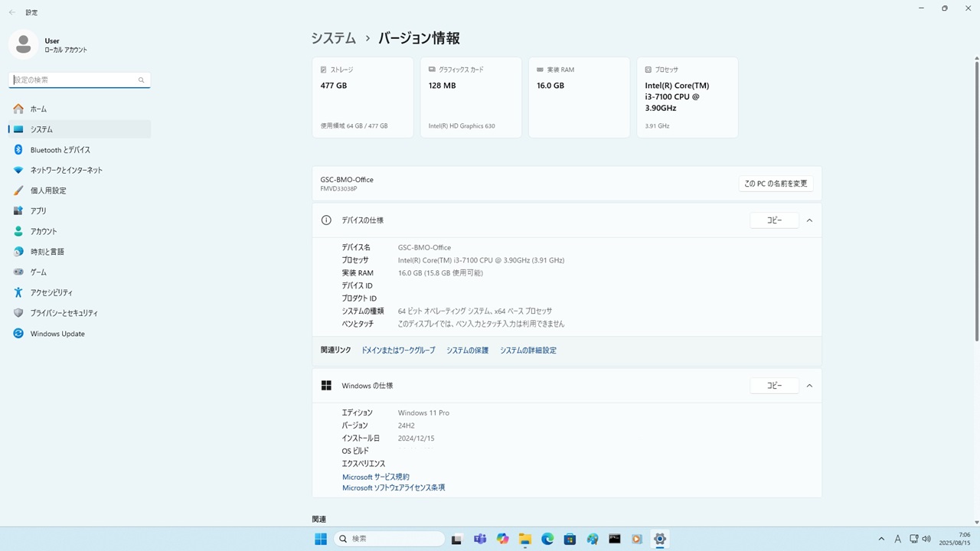Click the search magnifier in 設定の検索

click(142, 80)
